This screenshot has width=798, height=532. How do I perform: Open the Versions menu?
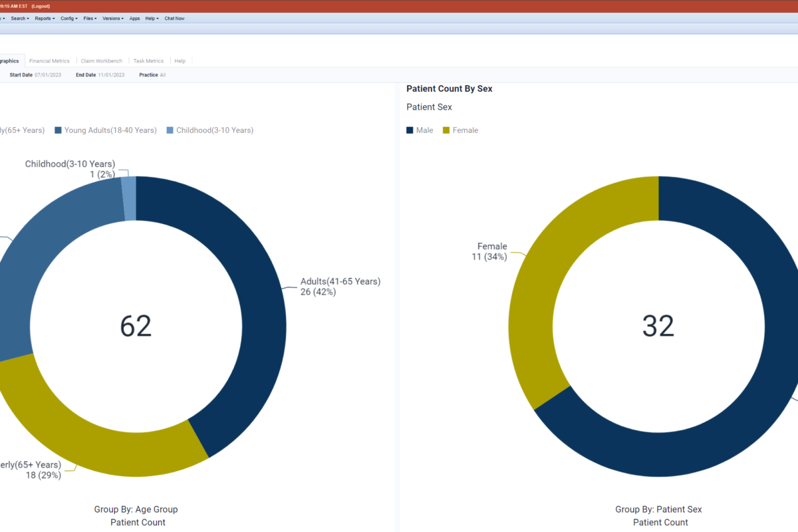(x=112, y=19)
